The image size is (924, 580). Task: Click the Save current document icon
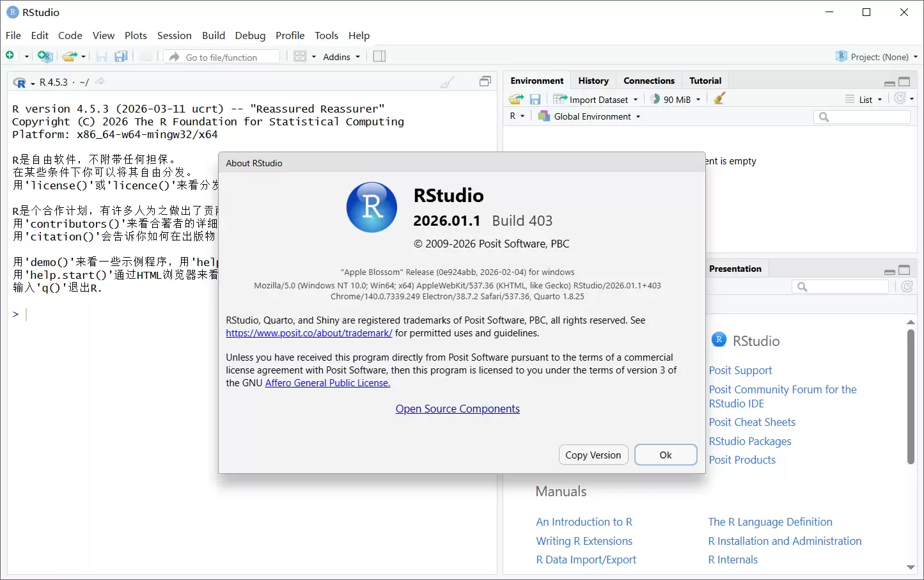click(x=102, y=56)
